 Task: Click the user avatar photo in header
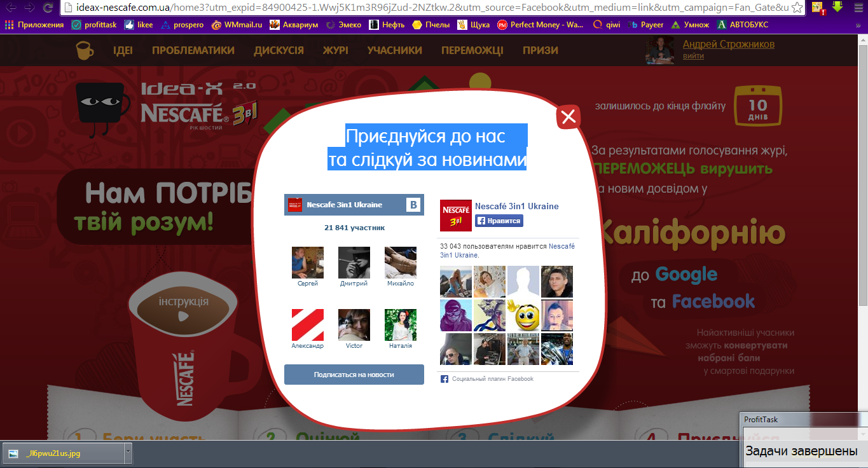[x=661, y=51]
